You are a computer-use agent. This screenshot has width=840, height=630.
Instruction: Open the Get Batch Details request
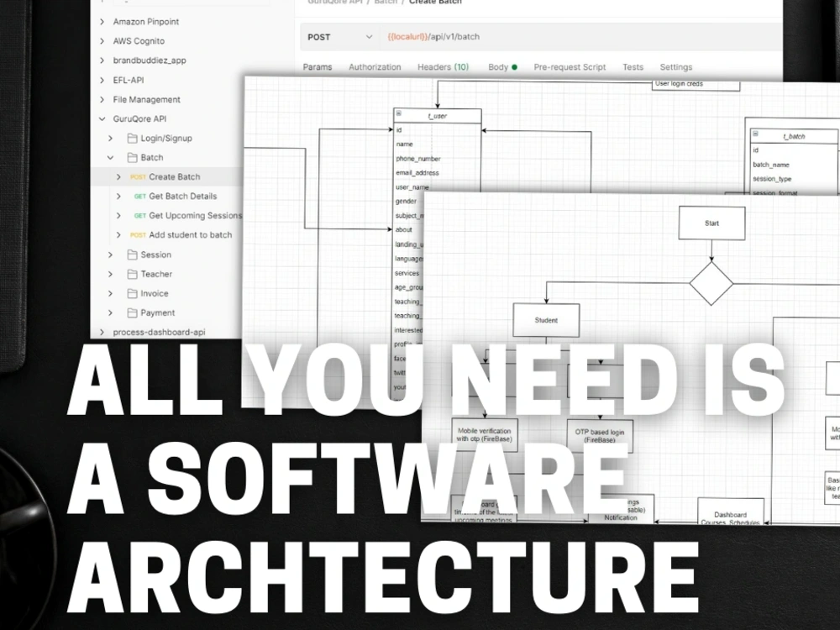176,196
